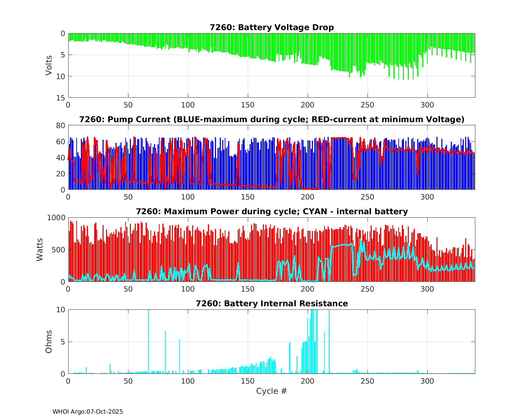Click the WHOI Argo date footer text
The height and width of the screenshot is (420, 525).
(x=87, y=412)
